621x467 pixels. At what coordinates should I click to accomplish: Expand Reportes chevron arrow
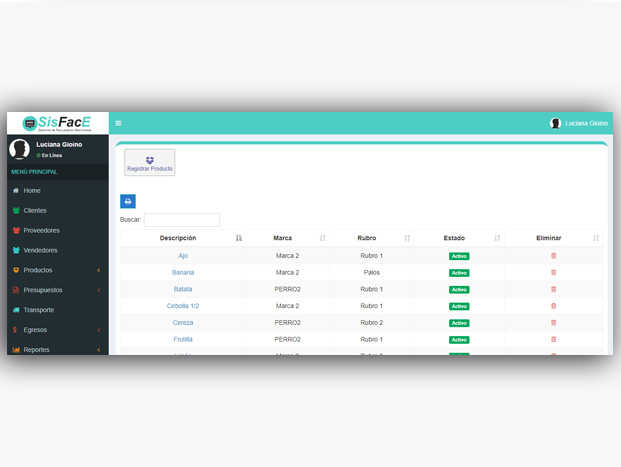(99, 349)
